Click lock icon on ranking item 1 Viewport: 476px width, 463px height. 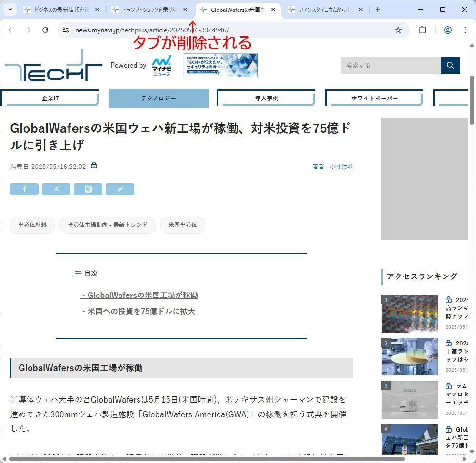pos(449,300)
